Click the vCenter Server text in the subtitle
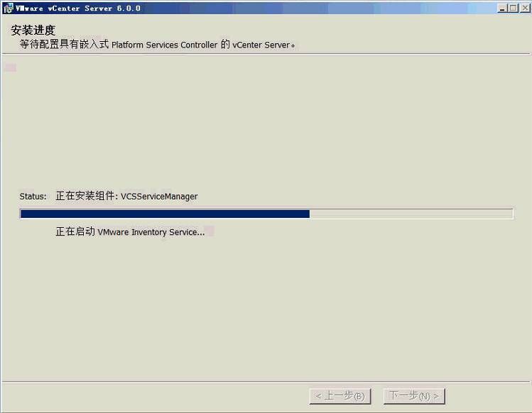 261,45
